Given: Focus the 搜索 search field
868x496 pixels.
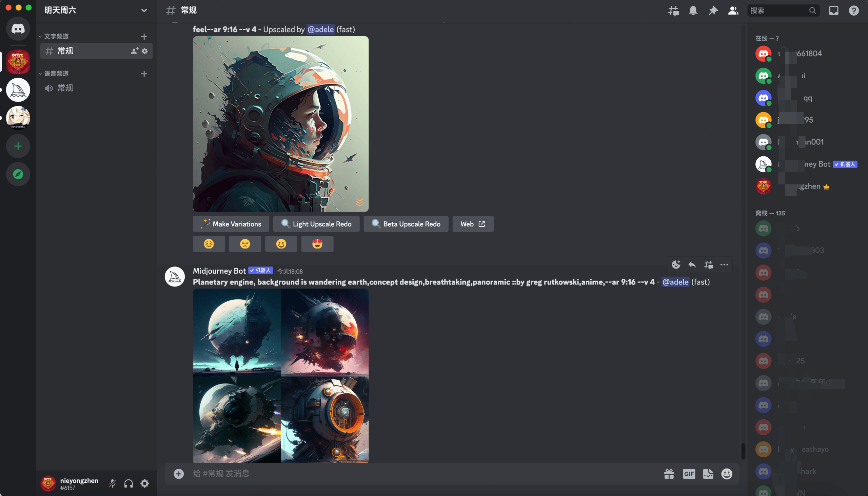Looking at the screenshot, I should click(x=783, y=11).
